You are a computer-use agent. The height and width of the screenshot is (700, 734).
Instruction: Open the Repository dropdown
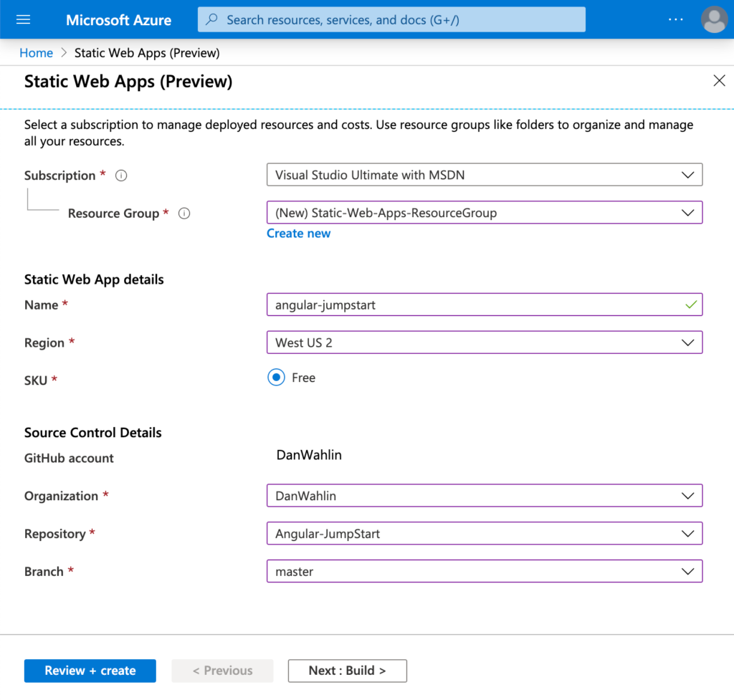tap(485, 534)
